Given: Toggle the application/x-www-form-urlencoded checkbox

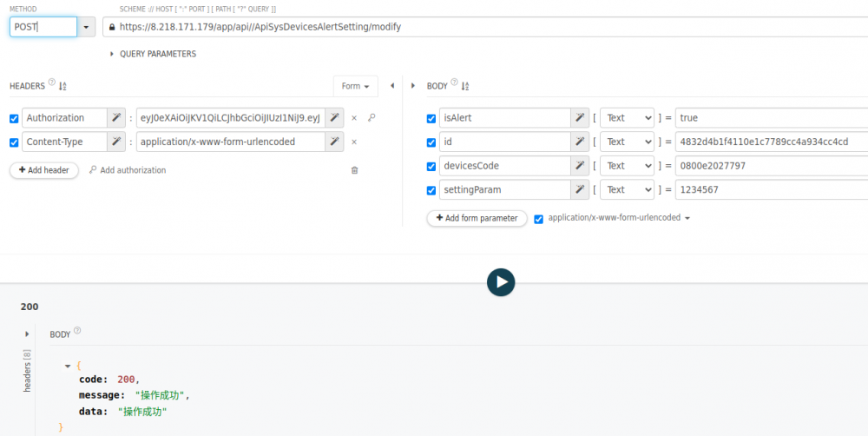Looking at the screenshot, I should (539, 219).
